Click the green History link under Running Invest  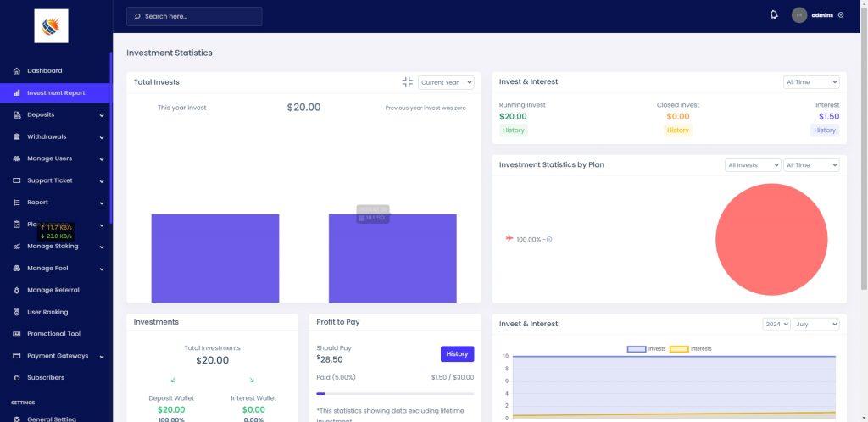514,130
